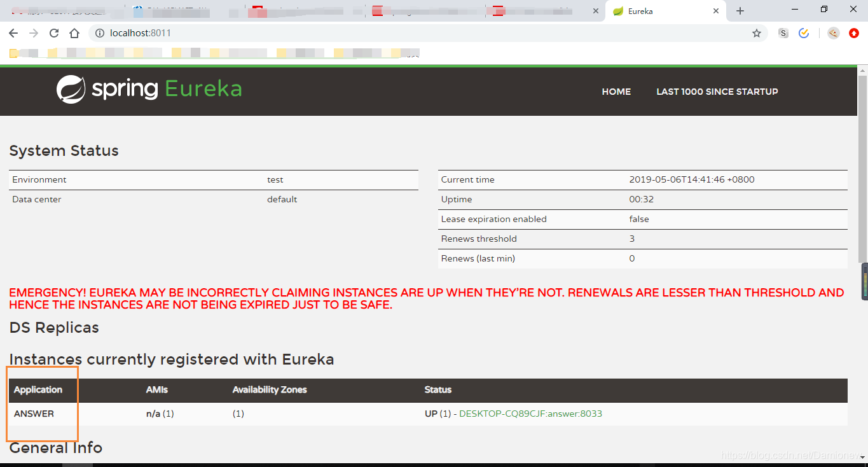Close the Eureka browser tab
Screen dimensions: 868x467
point(716,10)
